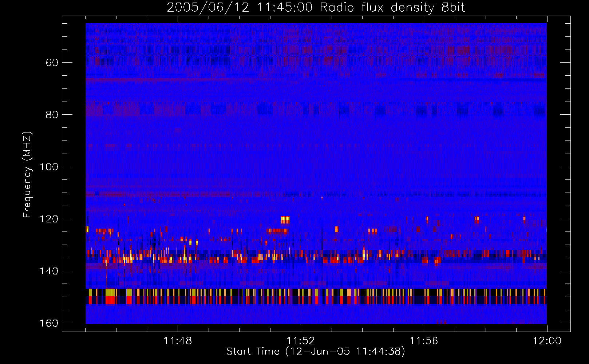
Task: Click the 11:52 time tick label
Action: tap(301, 341)
